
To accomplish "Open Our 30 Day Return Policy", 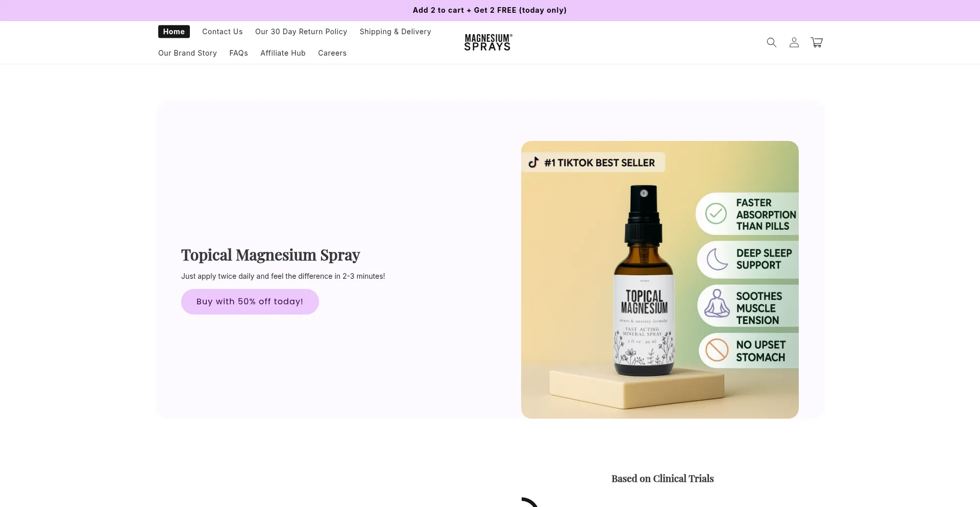I will pyautogui.click(x=301, y=32).
